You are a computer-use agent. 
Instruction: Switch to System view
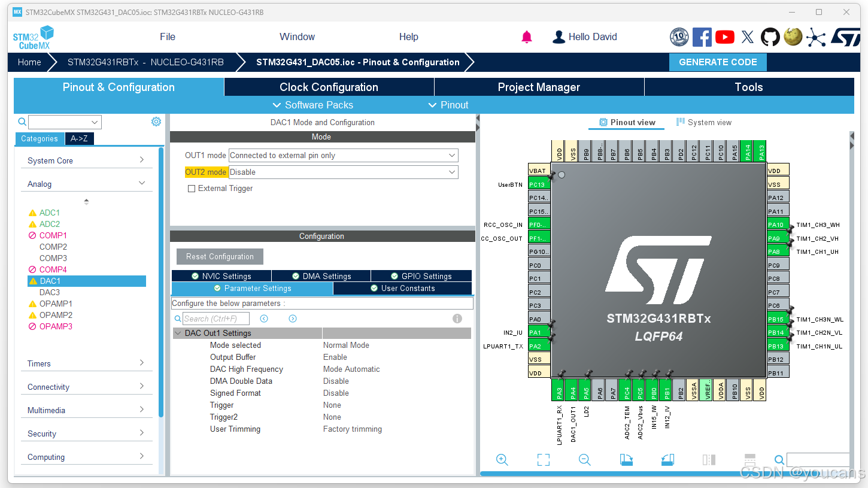click(x=704, y=122)
